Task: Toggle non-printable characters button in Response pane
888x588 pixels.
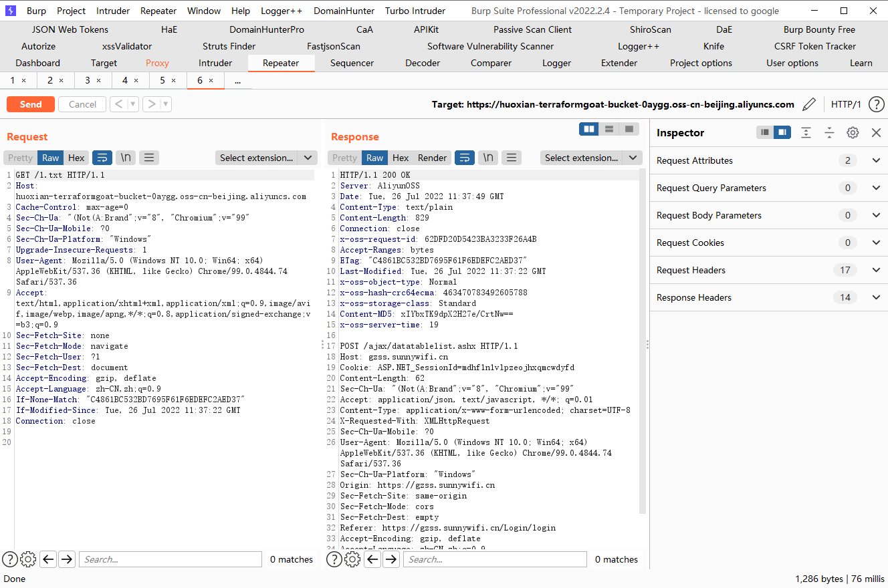Action: [488, 158]
